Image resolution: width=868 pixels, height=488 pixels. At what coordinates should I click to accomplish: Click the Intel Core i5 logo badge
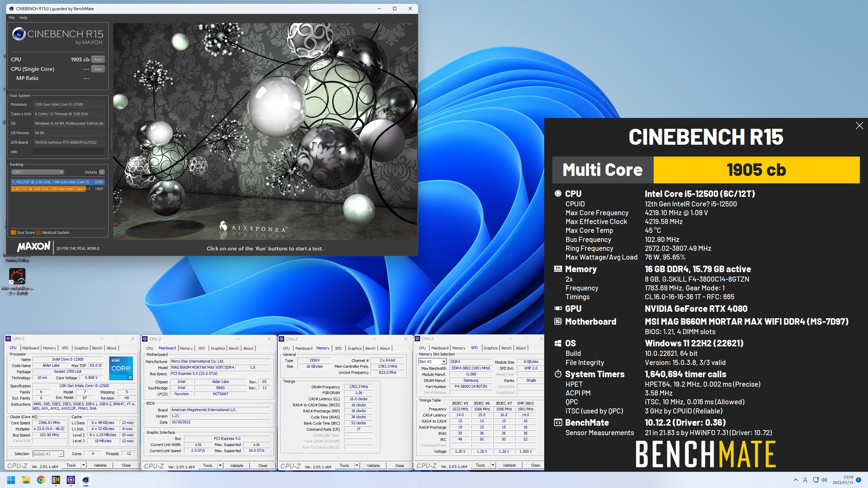coord(121,368)
